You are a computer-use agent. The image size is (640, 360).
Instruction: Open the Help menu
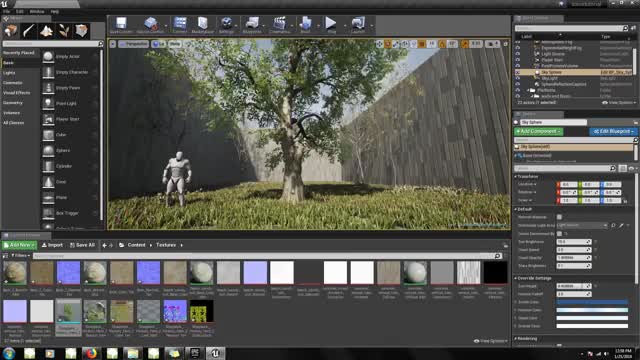(x=55, y=11)
